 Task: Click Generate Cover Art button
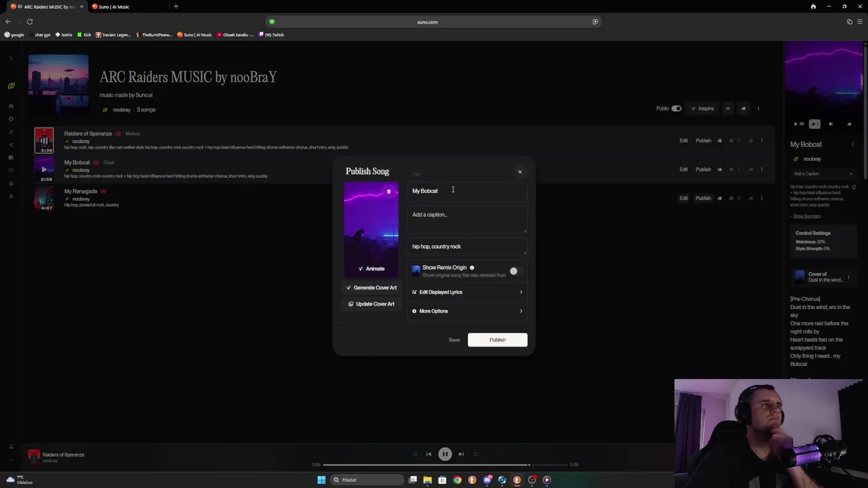point(371,287)
